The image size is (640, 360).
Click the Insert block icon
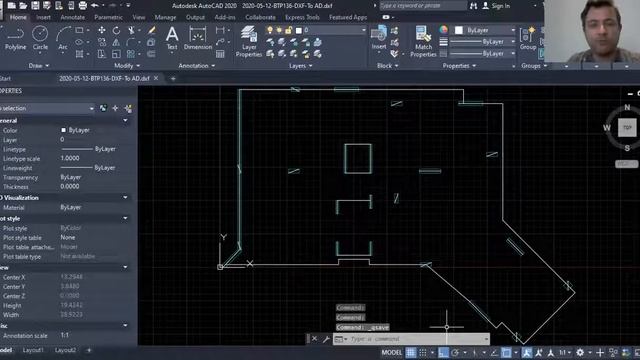379,38
